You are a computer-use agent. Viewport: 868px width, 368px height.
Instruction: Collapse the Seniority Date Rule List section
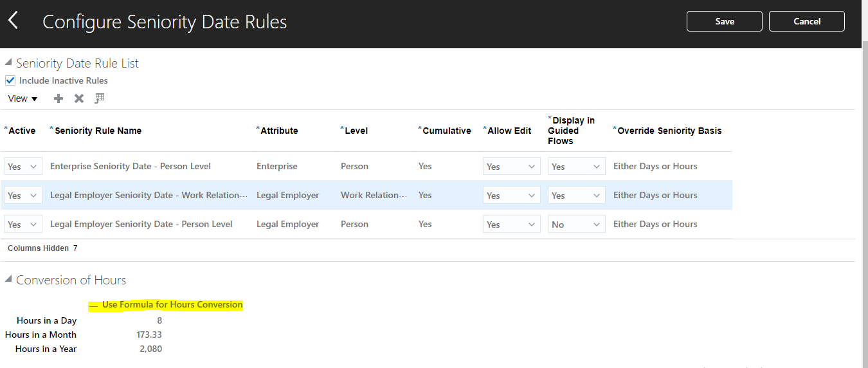8,63
